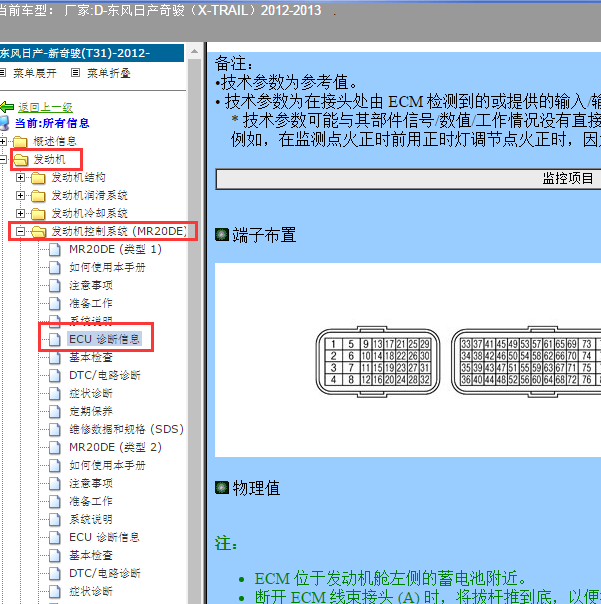Expand the 发动机润滑系统 node

coord(20,195)
